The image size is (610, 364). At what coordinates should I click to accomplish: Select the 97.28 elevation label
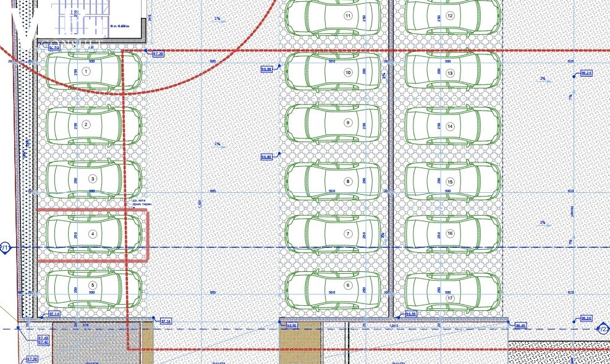(158, 54)
